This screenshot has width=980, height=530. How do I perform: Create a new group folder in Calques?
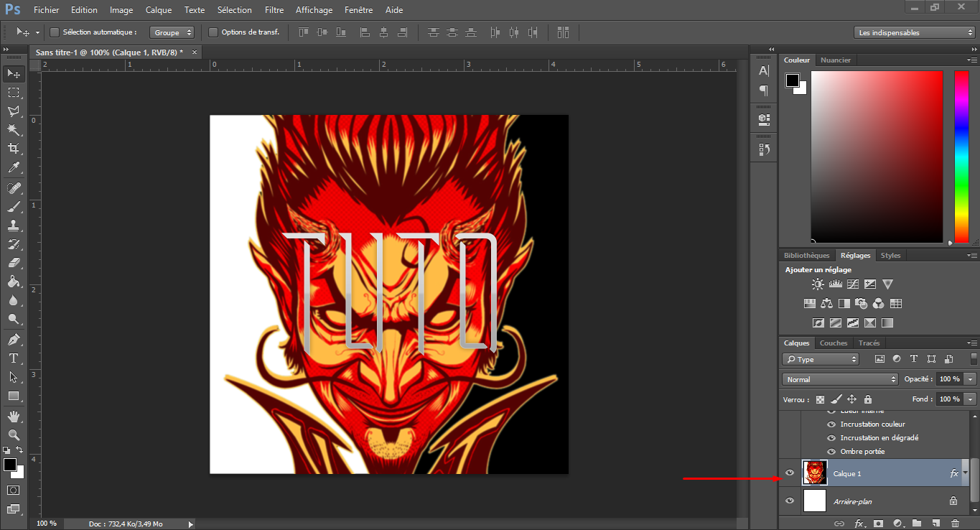click(917, 524)
